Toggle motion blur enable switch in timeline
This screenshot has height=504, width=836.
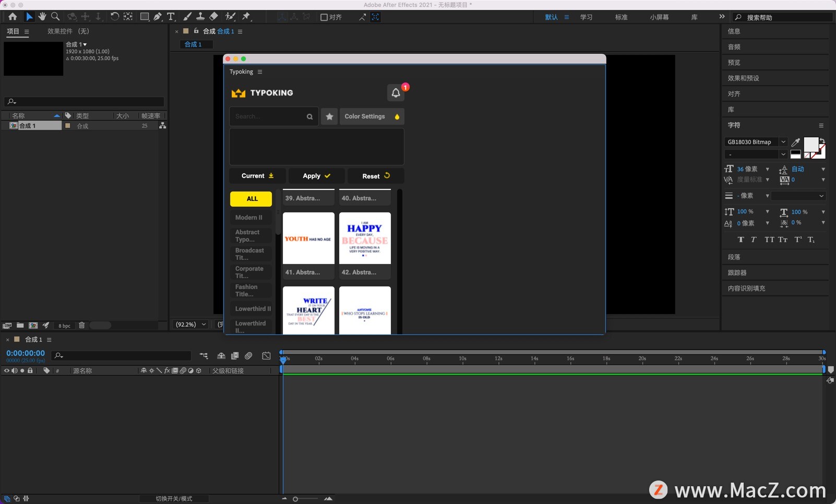[248, 356]
